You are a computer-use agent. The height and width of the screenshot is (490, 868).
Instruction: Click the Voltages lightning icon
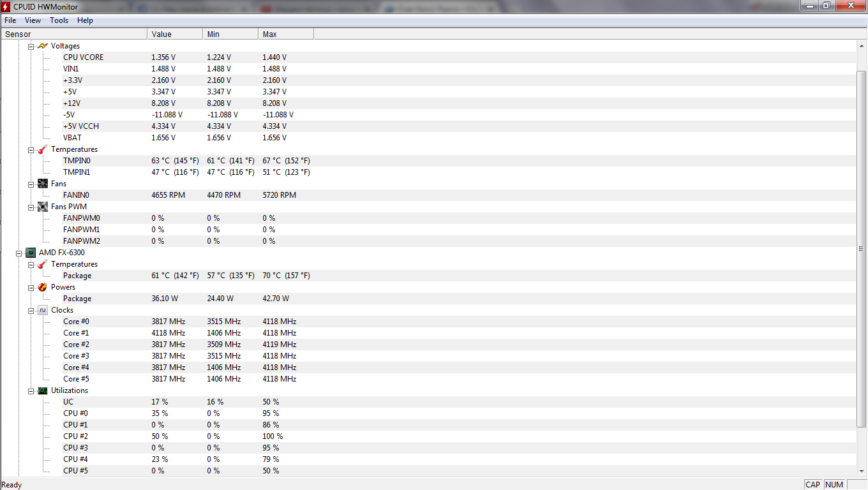(x=43, y=46)
